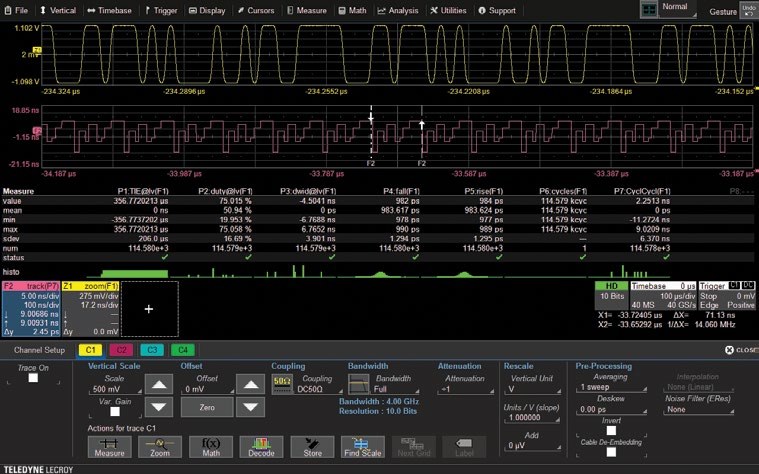Open the Support menu

pos(497,10)
